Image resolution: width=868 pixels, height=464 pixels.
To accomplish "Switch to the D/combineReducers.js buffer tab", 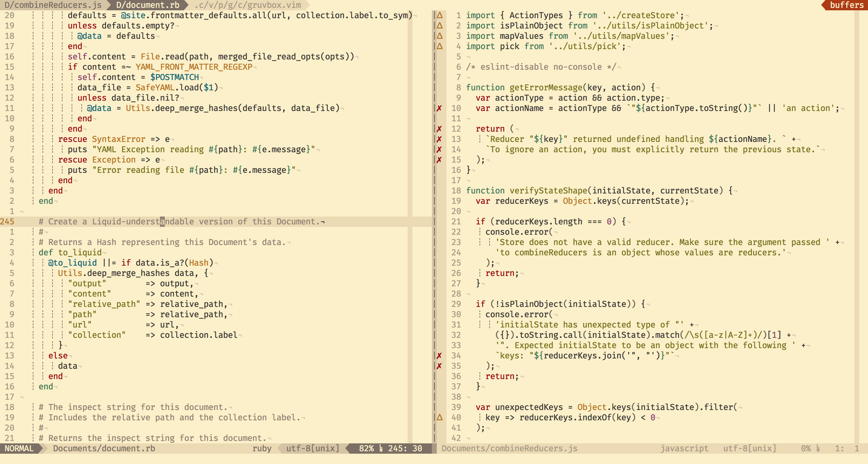I will pyautogui.click(x=54, y=5).
